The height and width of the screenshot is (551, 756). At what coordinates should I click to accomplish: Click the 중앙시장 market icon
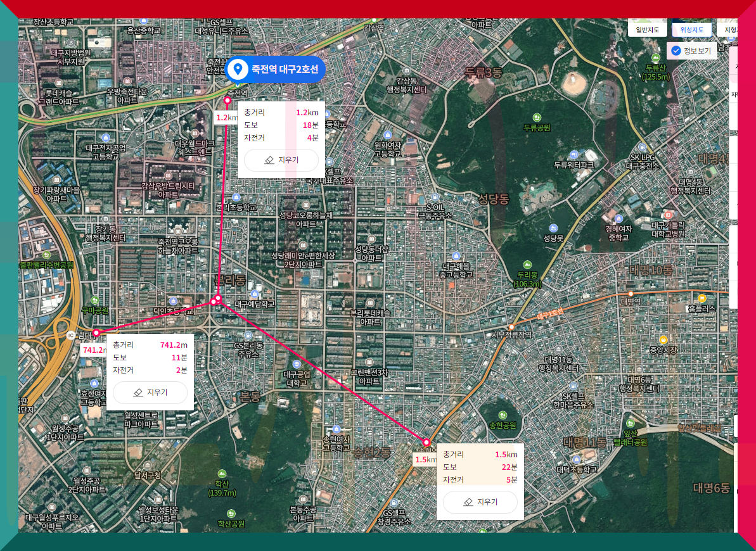[x=663, y=339]
